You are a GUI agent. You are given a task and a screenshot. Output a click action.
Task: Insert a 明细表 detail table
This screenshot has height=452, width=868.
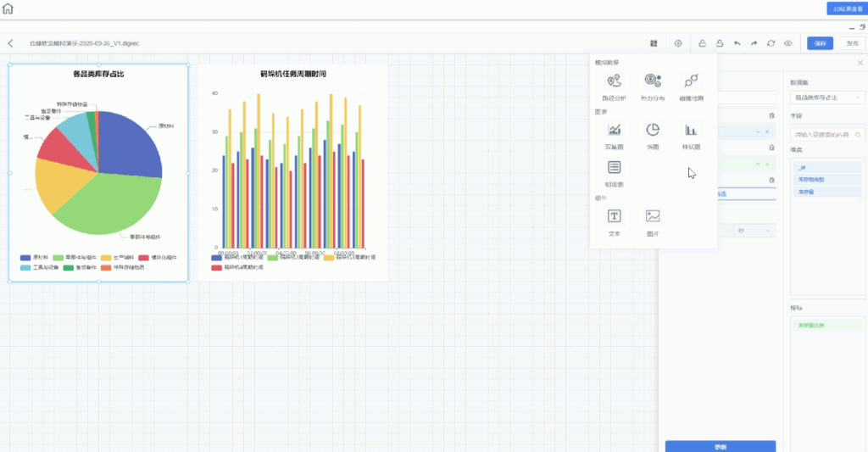coord(614,174)
